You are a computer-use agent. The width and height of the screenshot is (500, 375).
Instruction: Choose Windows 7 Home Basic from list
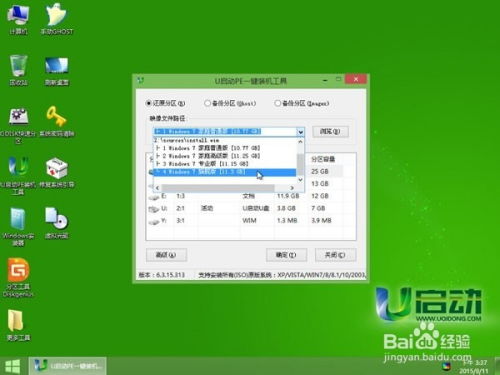click(x=208, y=148)
